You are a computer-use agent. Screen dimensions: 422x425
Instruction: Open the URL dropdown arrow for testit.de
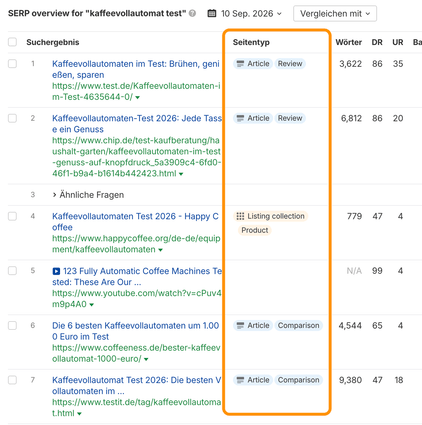coord(79,414)
